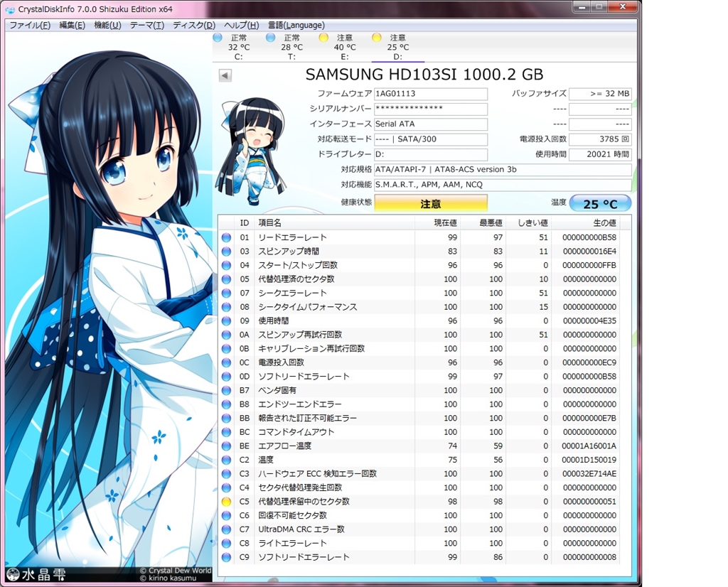Click the status orb for row C9
This screenshot has height=587, width=728.
226,557
